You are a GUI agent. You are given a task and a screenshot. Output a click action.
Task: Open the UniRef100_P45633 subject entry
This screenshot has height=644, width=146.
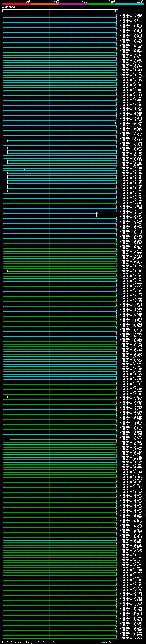click(131, 118)
